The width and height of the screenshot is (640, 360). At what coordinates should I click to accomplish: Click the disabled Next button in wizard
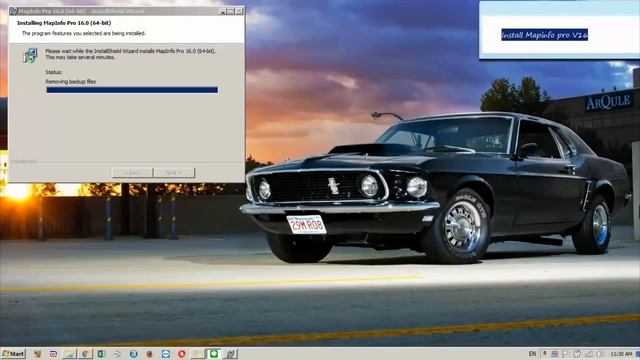pos(174,173)
